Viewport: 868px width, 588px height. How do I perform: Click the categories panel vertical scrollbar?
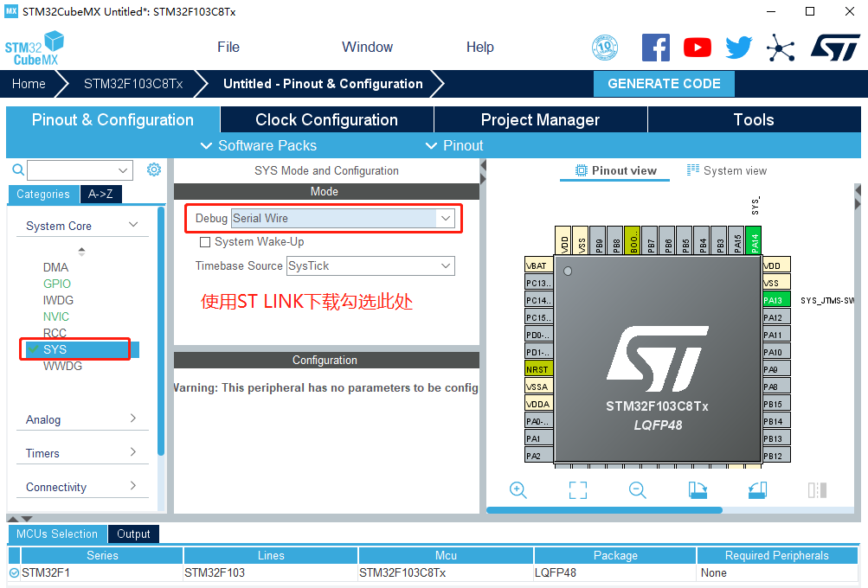point(161,331)
